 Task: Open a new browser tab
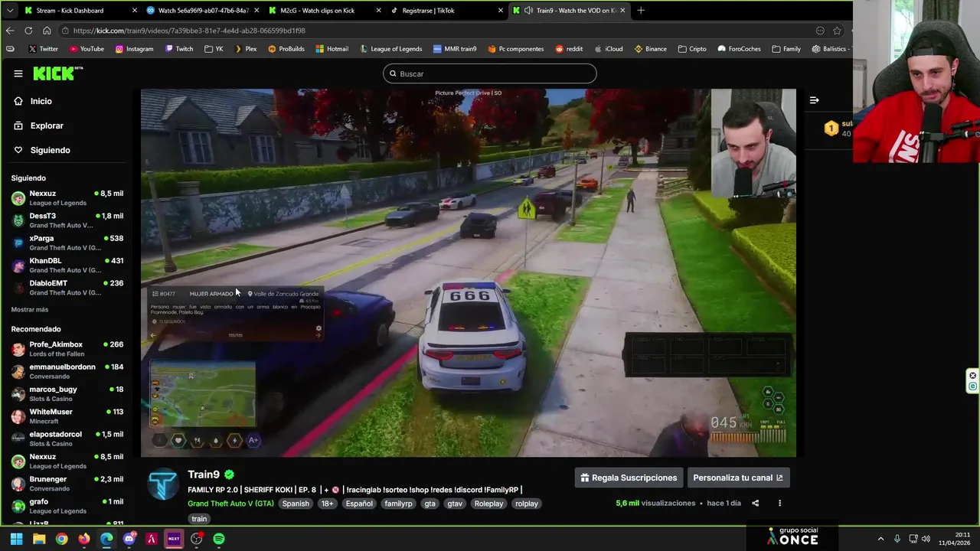pyautogui.click(x=641, y=11)
